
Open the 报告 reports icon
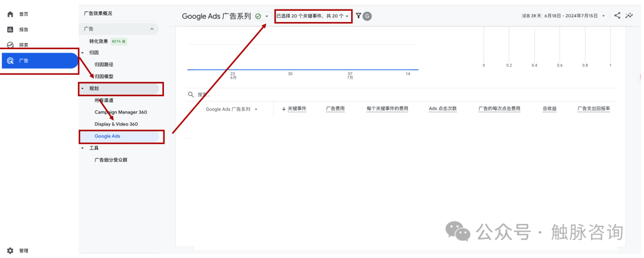point(10,30)
